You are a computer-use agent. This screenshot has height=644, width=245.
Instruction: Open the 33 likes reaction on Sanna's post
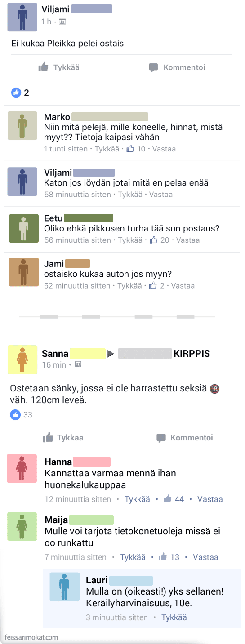tap(22, 414)
